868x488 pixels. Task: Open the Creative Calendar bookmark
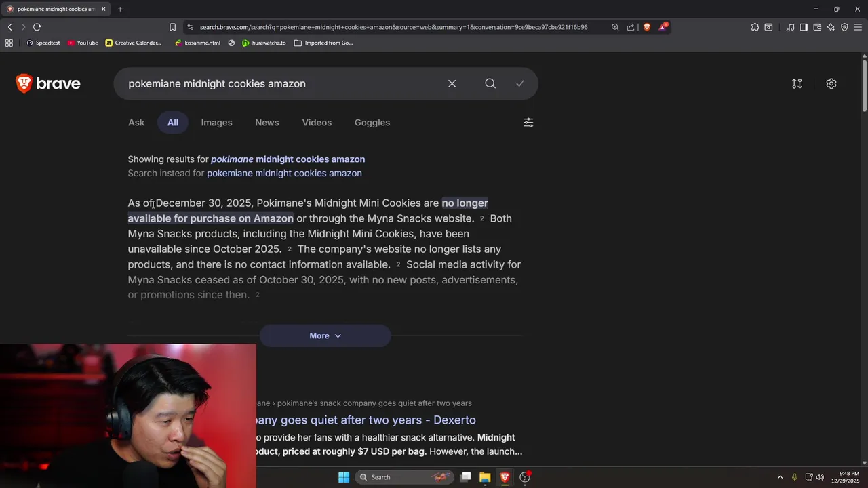click(134, 43)
